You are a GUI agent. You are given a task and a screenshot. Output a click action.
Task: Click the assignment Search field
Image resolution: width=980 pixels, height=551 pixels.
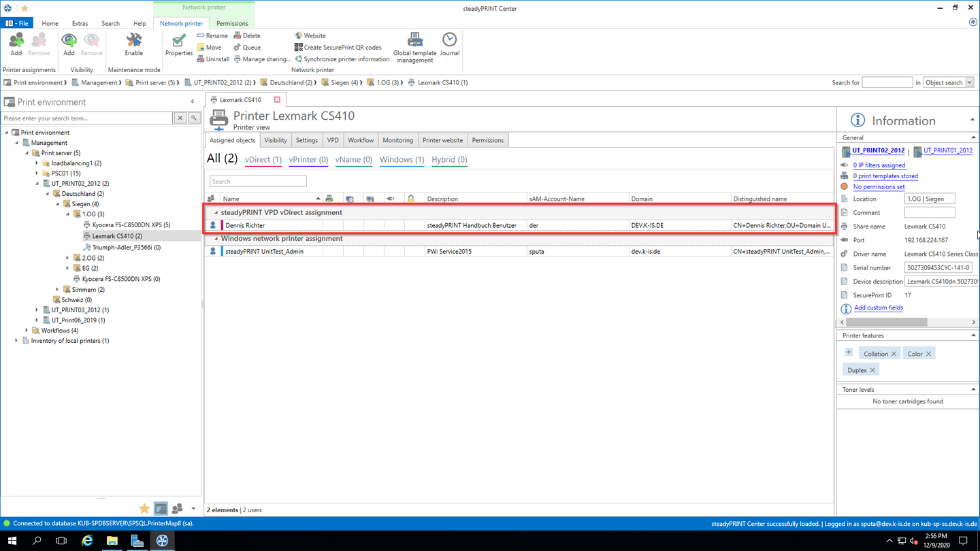pos(258,182)
